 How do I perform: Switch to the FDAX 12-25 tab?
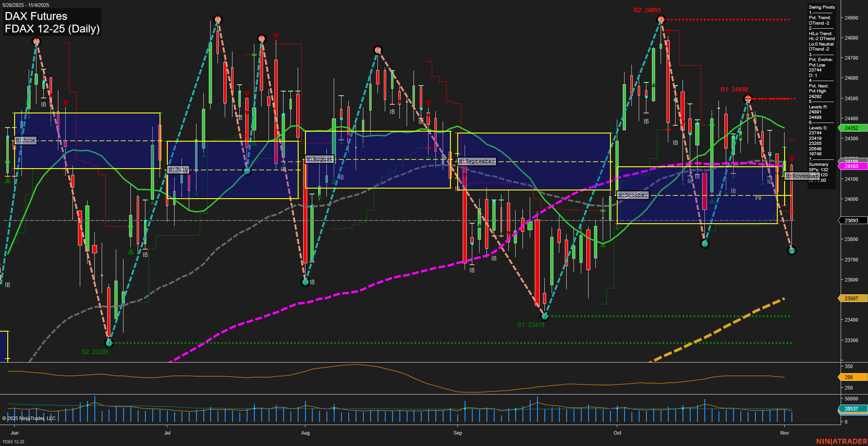pos(14,442)
